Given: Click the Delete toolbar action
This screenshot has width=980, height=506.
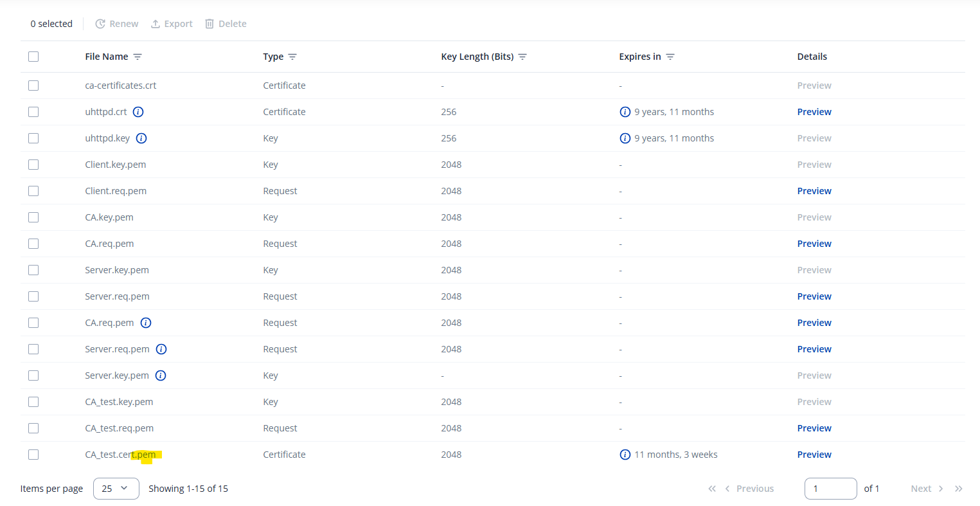Looking at the screenshot, I should (x=226, y=24).
